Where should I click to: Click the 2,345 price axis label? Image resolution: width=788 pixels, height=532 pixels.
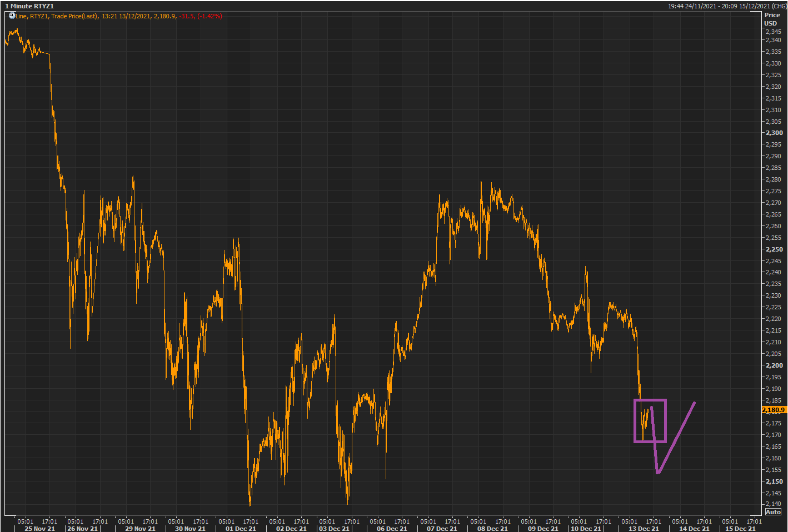(x=773, y=32)
